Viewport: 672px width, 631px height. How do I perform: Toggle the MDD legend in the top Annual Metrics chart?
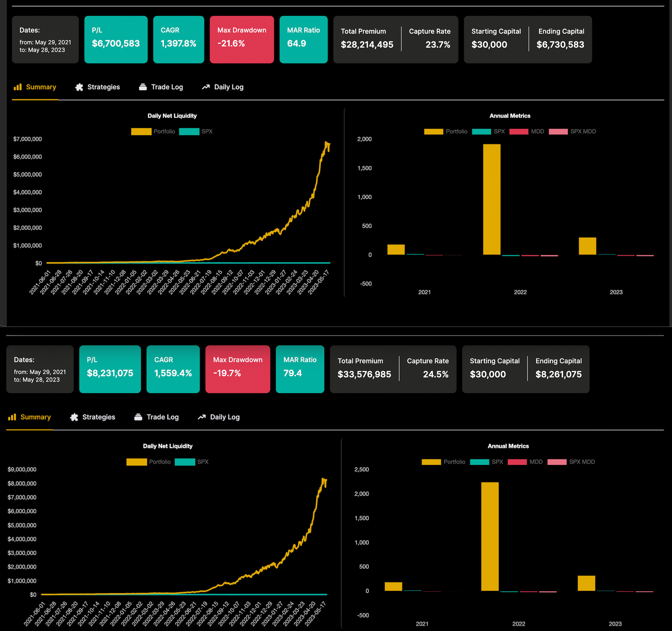pyautogui.click(x=527, y=132)
